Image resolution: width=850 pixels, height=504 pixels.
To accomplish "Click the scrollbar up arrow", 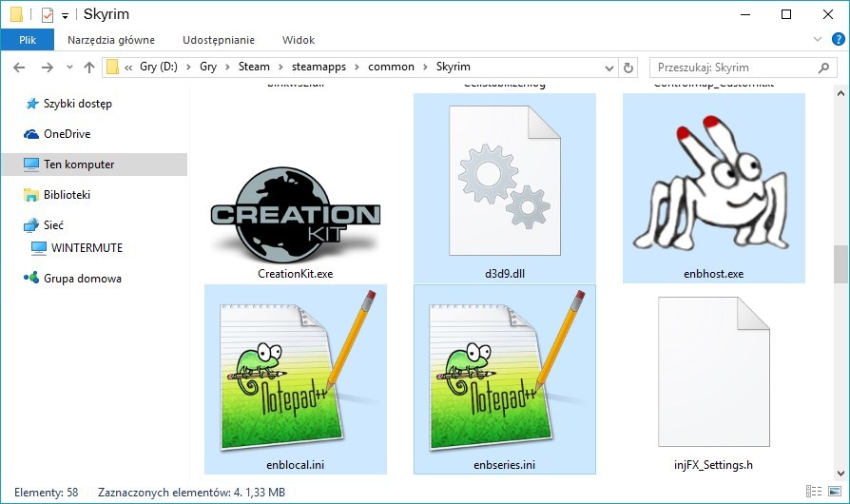I will pos(840,92).
